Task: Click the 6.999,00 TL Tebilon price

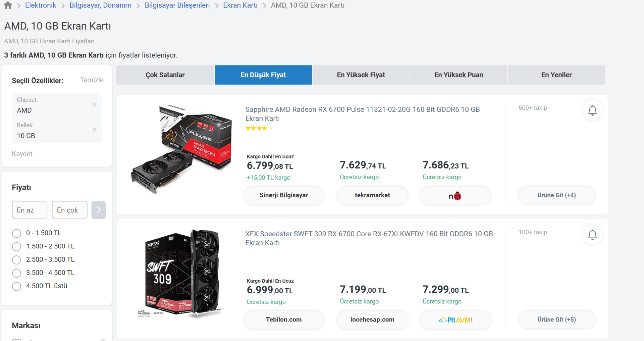Action: pyautogui.click(x=270, y=290)
